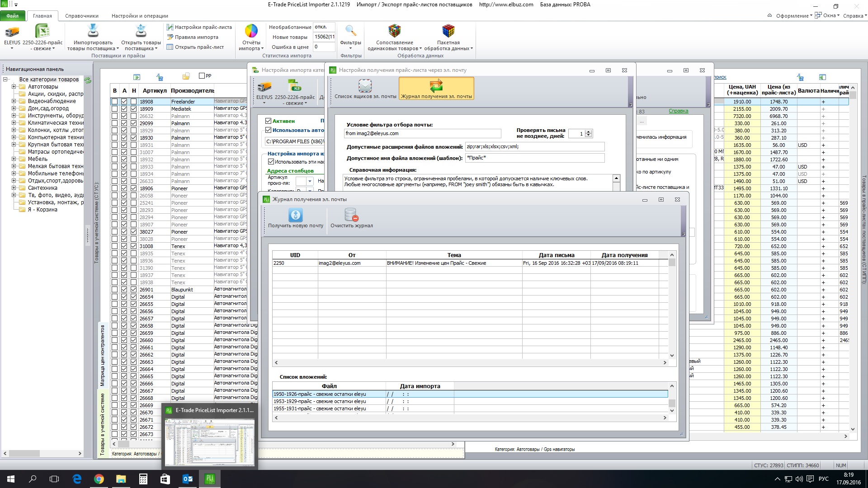Click the Windows Start button
This screenshot has height=488, width=868.
pos(11,479)
